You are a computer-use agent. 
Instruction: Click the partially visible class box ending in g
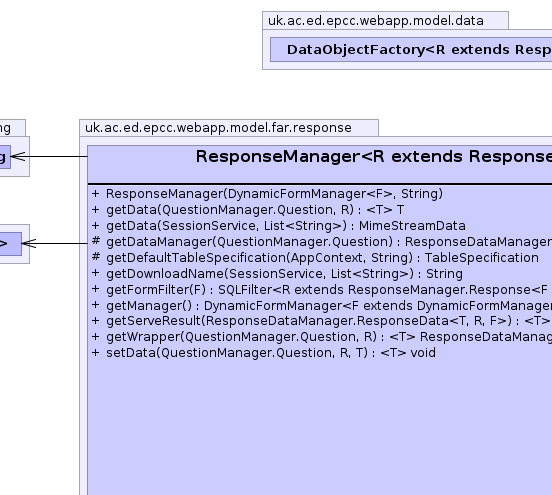[x=5, y=157]
